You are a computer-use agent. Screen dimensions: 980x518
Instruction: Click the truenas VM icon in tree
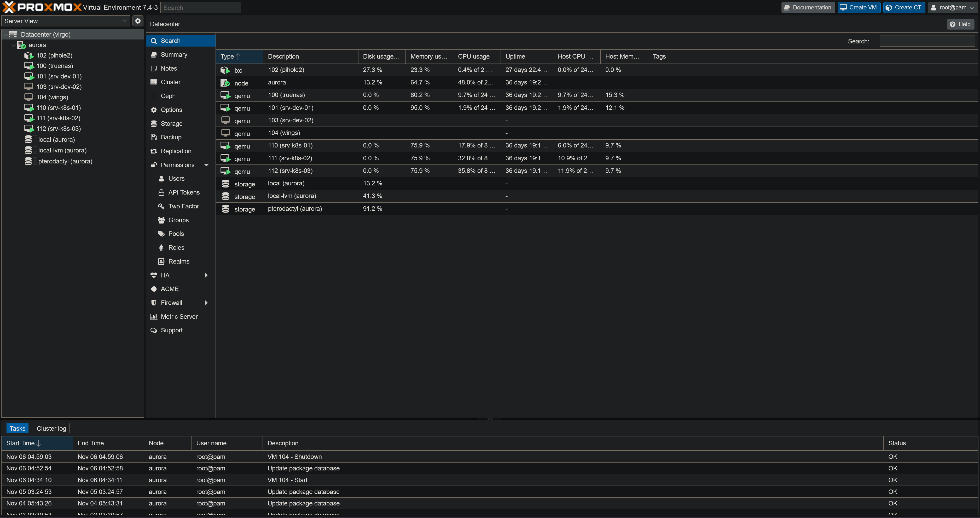(x=29, y=66)
